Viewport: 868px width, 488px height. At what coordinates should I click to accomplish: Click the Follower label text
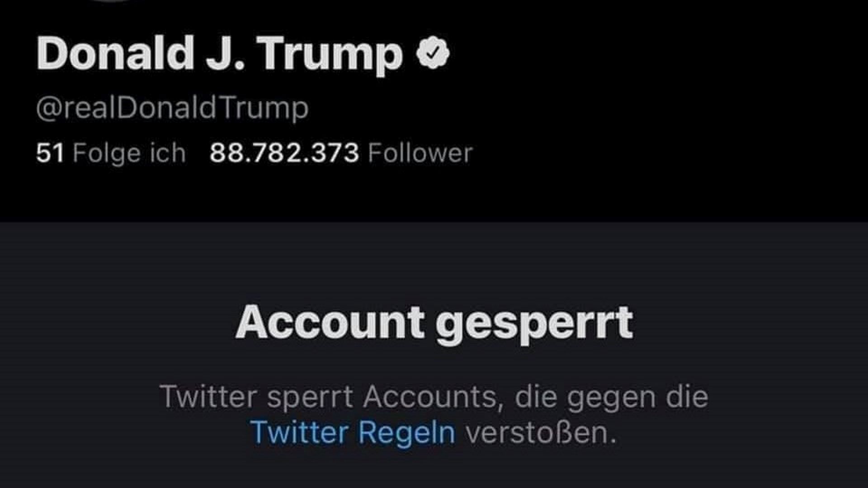(420, 153)
